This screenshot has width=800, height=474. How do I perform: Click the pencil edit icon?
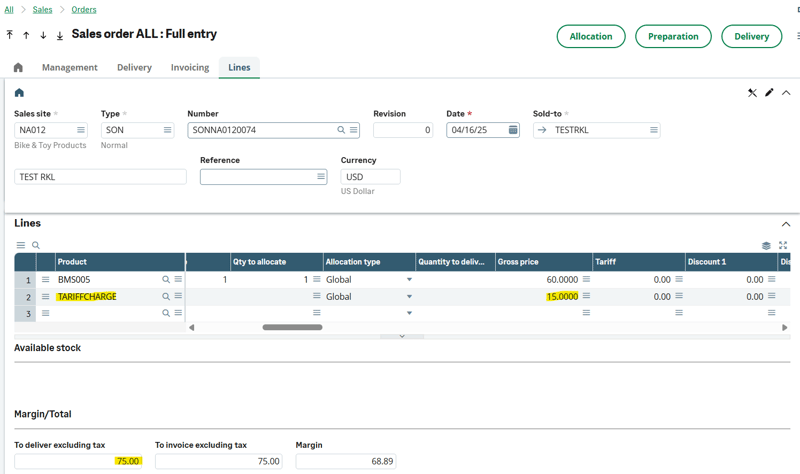click(x=769, y=93)
